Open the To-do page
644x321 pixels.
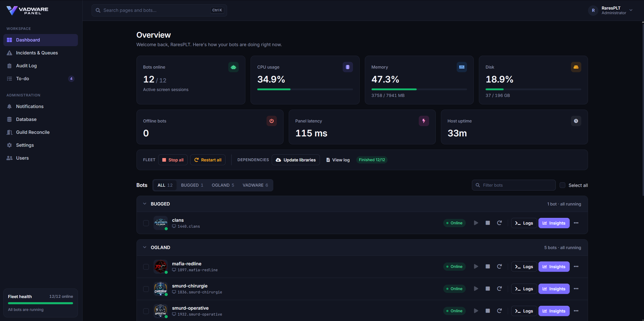41,79
